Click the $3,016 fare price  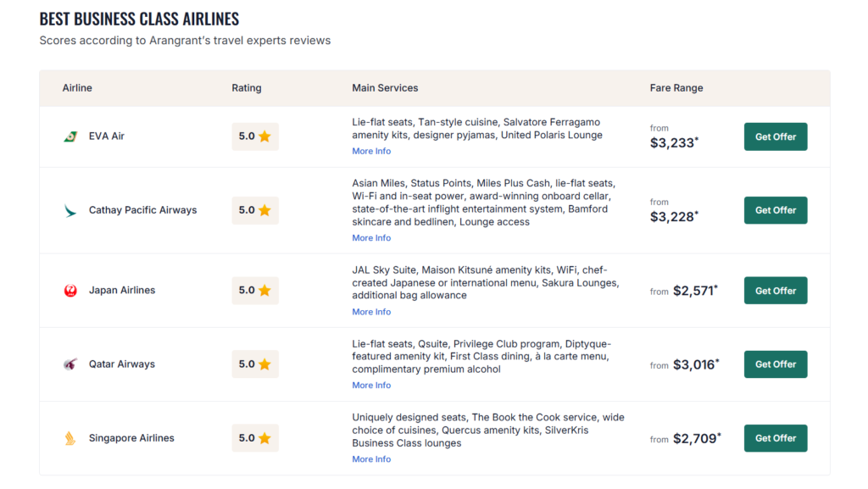click(696, 364)
